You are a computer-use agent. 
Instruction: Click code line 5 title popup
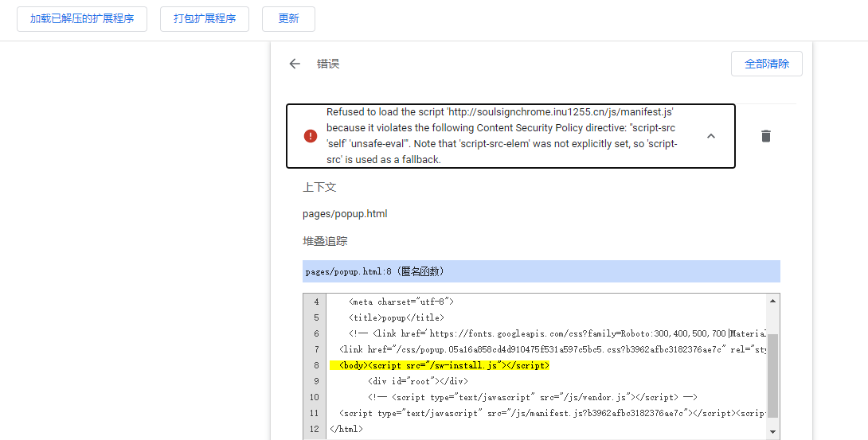coord(397,317)
